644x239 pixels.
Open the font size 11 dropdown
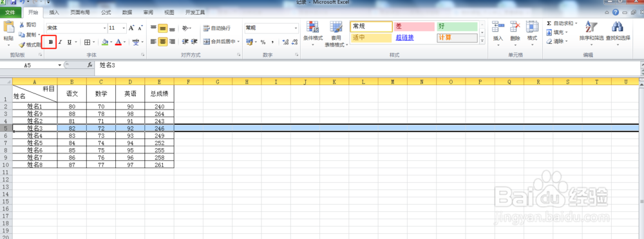click(124, 28)
